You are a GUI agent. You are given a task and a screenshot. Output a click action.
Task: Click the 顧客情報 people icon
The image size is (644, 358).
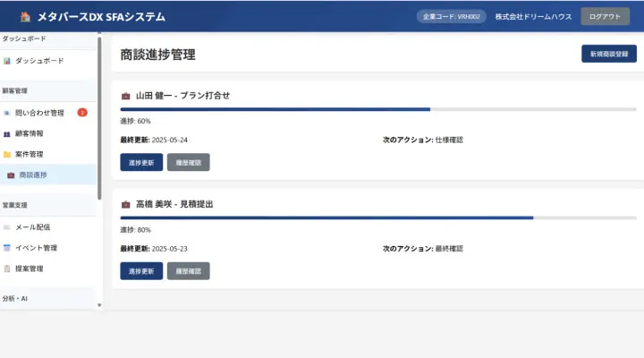pos(7,134)
